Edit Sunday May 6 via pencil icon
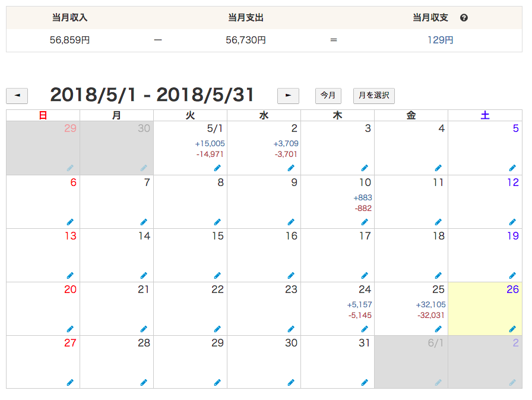Image resolution: width=532 pixels, height=400 pixels. (70, 222)
